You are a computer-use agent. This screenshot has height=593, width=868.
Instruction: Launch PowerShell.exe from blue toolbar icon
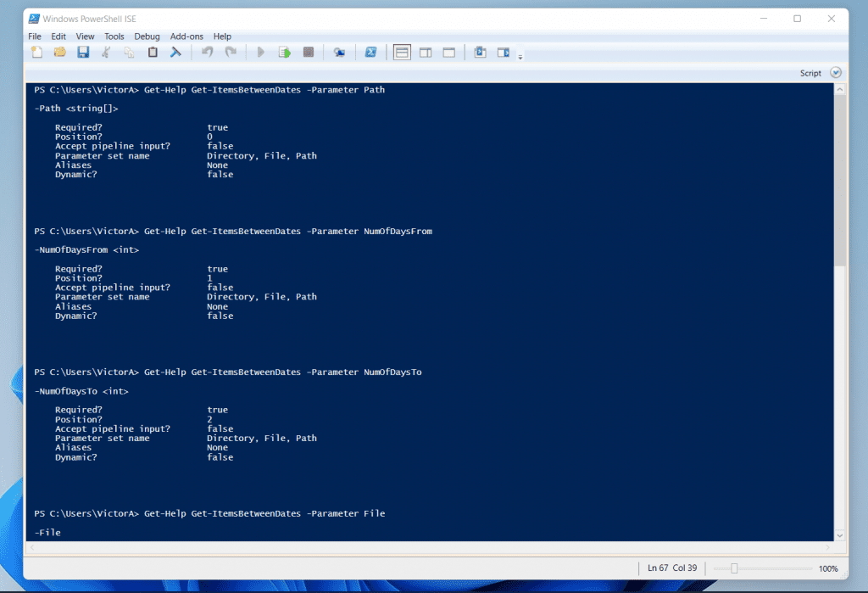coord(370,52)
